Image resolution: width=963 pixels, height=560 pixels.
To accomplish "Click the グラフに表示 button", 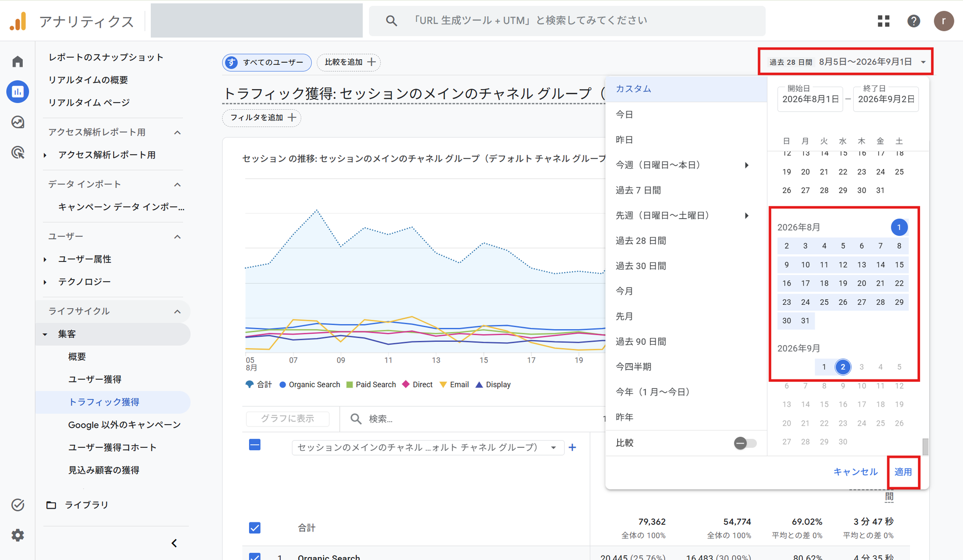I will click(288, 419).
